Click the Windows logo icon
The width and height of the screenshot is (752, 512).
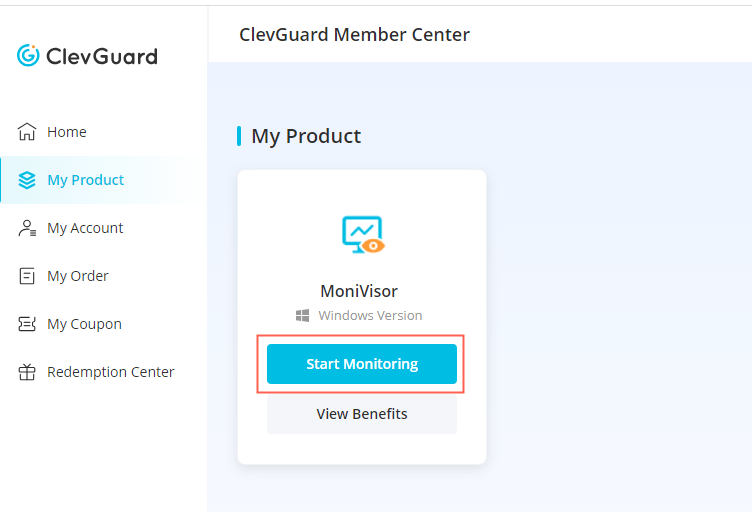point(302,315)
